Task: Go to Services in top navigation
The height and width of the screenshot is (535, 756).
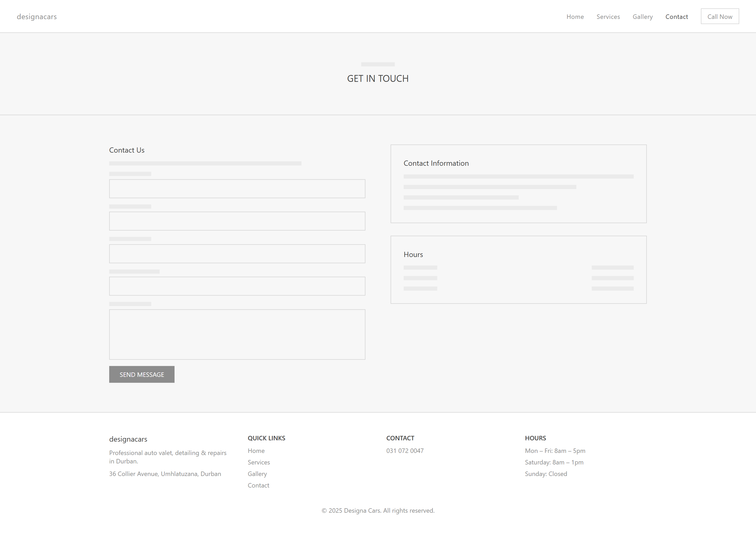Action: point(608,17)
